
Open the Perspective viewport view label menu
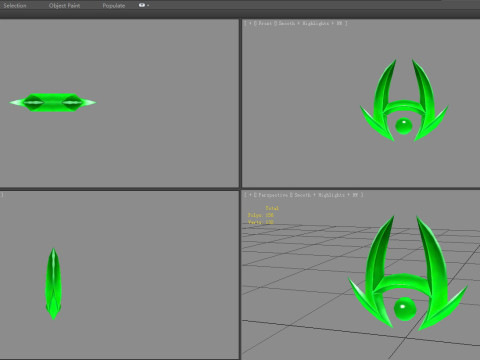pyautogui.click(x=272, y=195)
